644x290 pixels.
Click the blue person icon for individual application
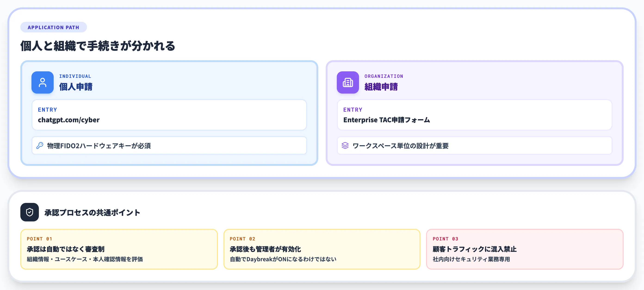click(x=43, y=82)
